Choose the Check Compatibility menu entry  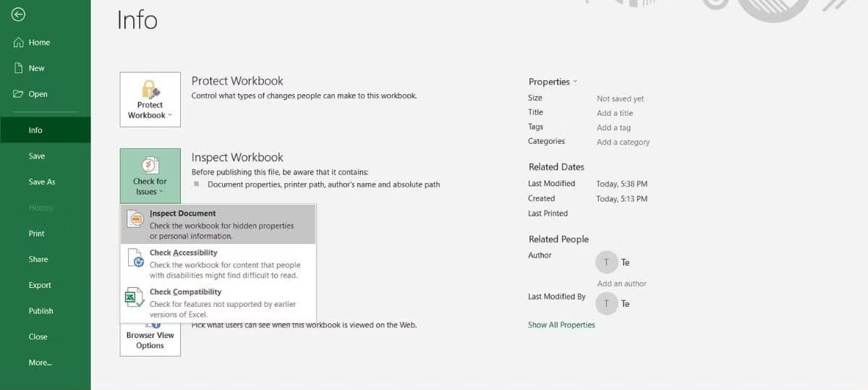218,302
